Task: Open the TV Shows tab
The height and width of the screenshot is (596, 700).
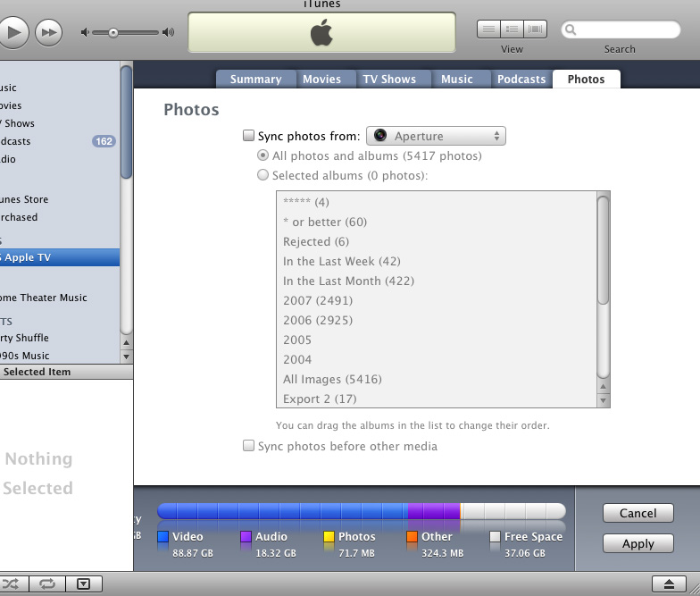Action: 389,79
